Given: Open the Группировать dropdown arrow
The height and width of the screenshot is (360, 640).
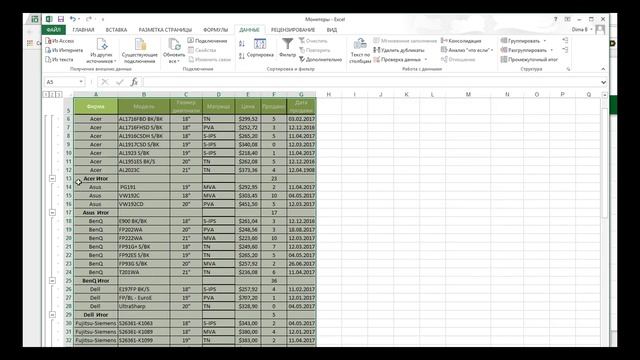Looking at the screenshot, I should (x=545, y=41).
